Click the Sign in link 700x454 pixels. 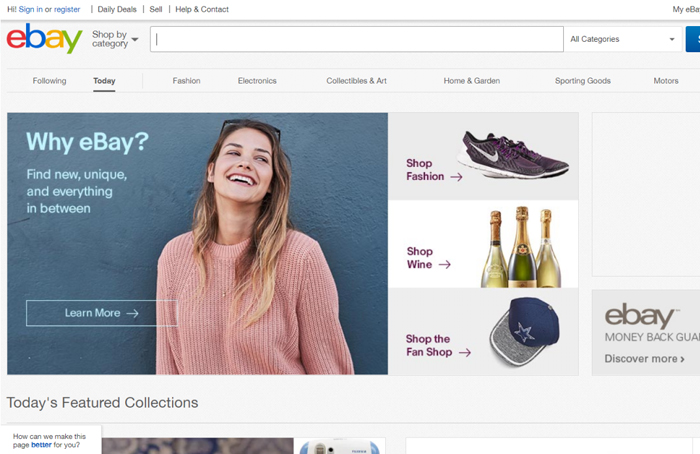coord(30,9)
